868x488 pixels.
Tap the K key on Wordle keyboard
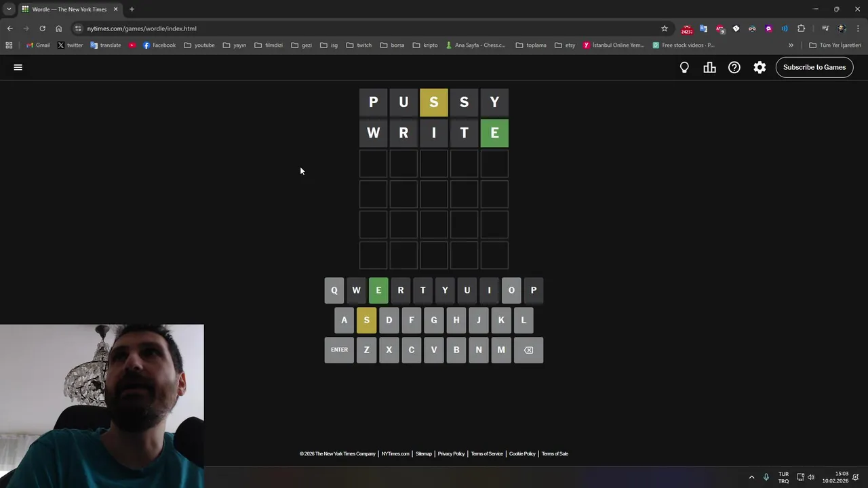coord(501,320)
